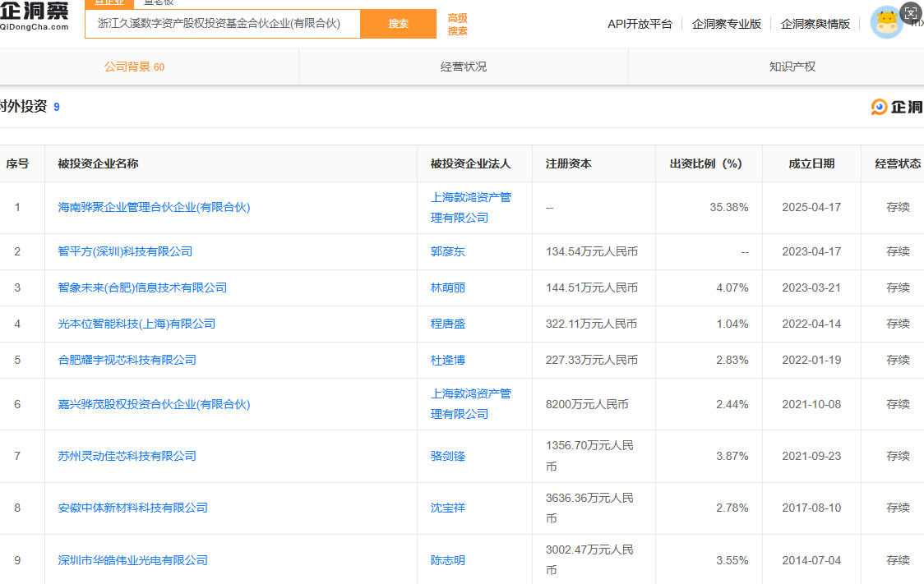Open 智象未来(合肥)信息技术有限公司

[x=142, y=287]
